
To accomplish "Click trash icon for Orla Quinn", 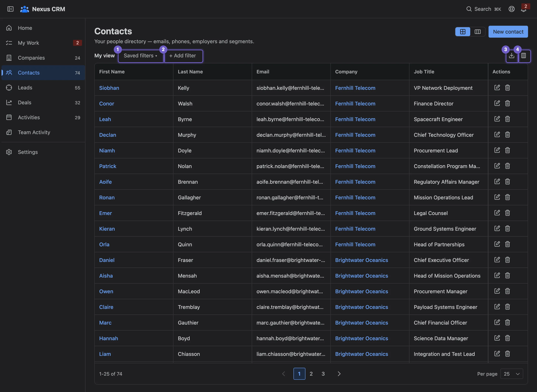I will pyautogui.click(x=507, y=244).
